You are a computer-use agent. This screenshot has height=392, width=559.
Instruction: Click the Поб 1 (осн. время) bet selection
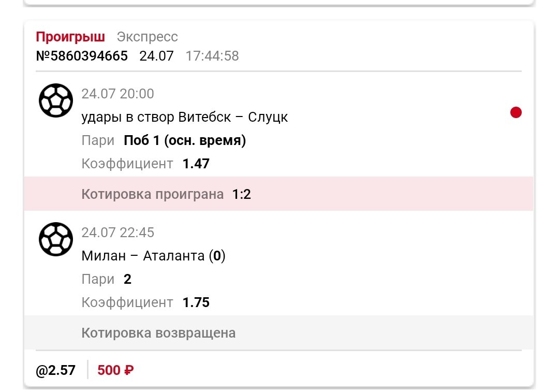[x=185, y=140]
